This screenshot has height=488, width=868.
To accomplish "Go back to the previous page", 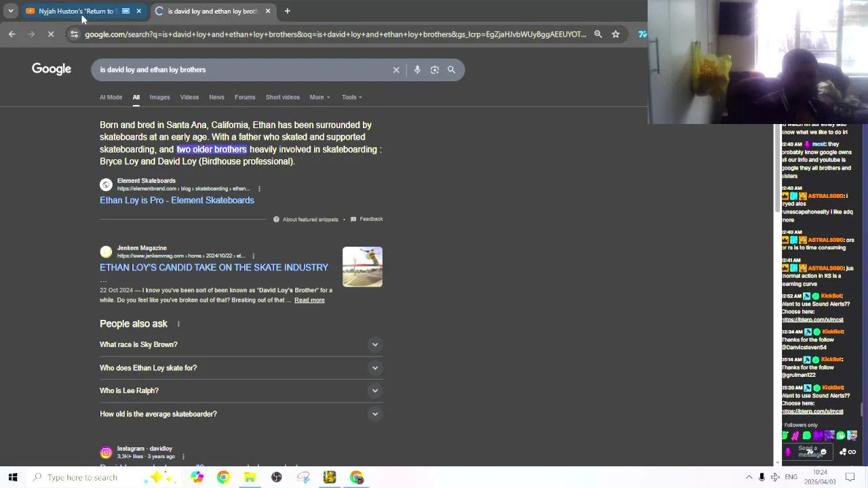I will coord(12,34).
